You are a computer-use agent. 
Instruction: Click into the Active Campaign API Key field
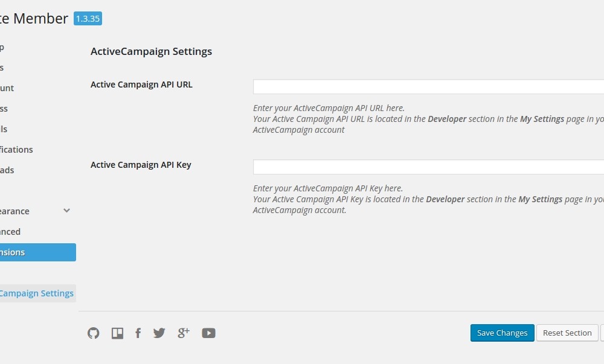(x=428, y=167)
